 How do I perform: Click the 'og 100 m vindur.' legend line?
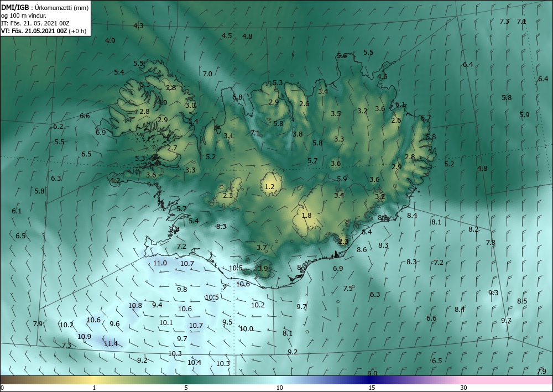coord(24,15)
